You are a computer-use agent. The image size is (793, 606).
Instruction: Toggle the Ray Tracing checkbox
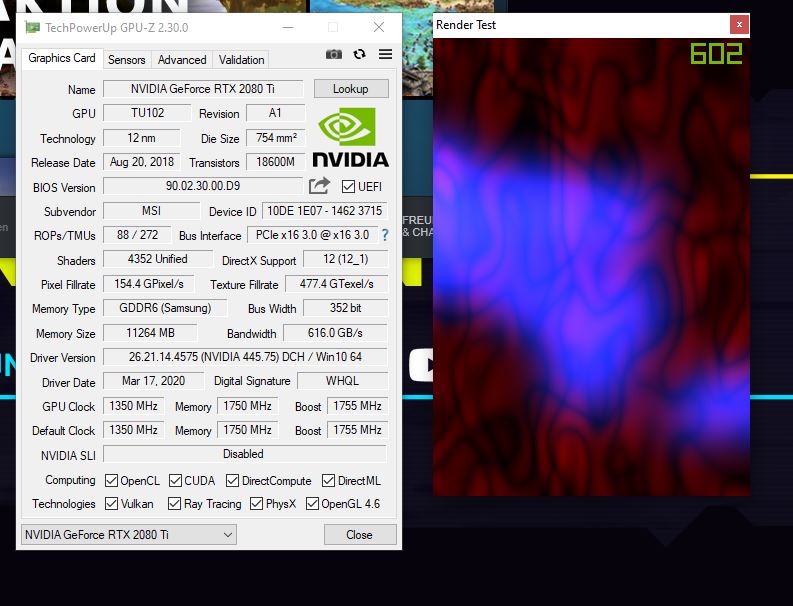[x=174, y=504]
